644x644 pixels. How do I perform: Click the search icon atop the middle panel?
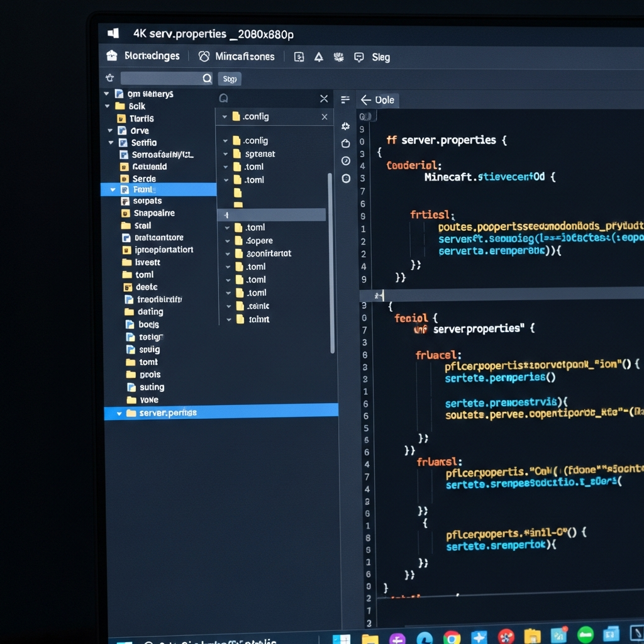click(223, 98)
